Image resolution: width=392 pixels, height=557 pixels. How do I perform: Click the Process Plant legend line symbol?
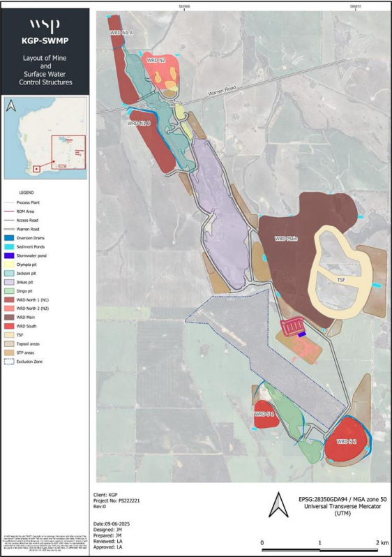point(9,202)
